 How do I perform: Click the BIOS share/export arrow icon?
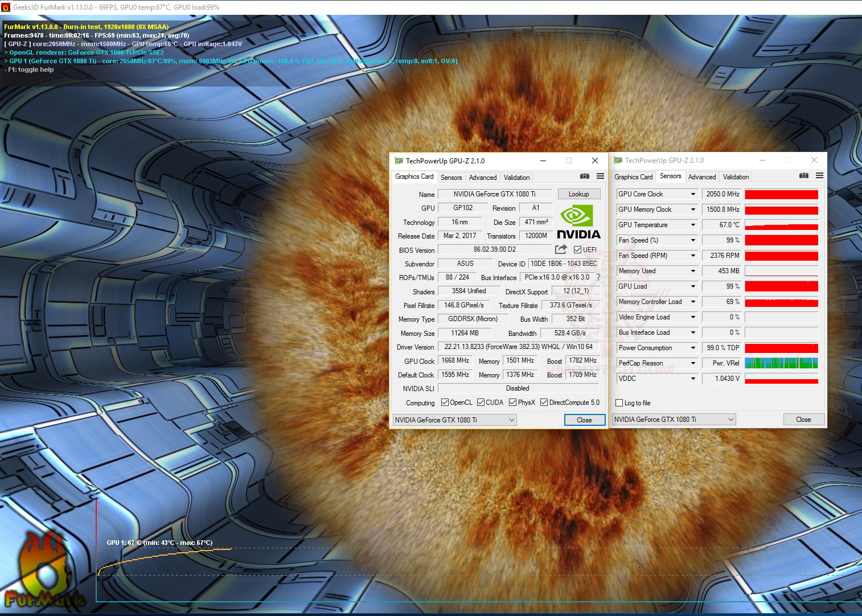561,249
